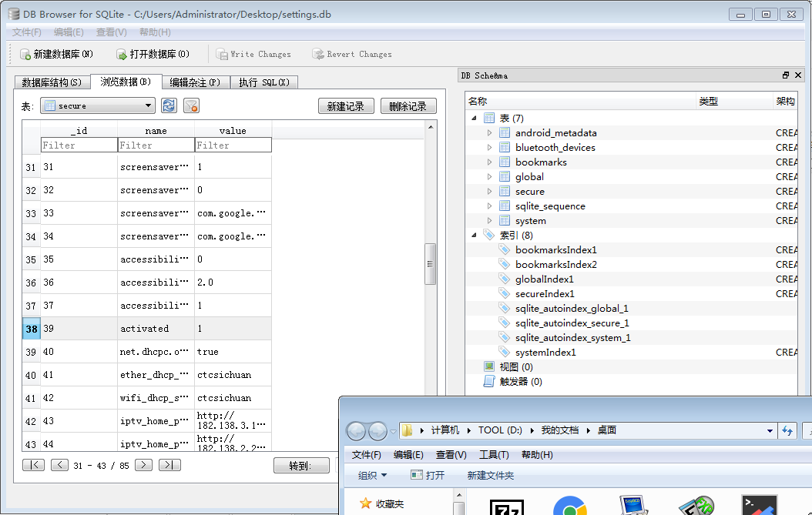Select the 视图 (0) views node

click(x=516, y=367)
